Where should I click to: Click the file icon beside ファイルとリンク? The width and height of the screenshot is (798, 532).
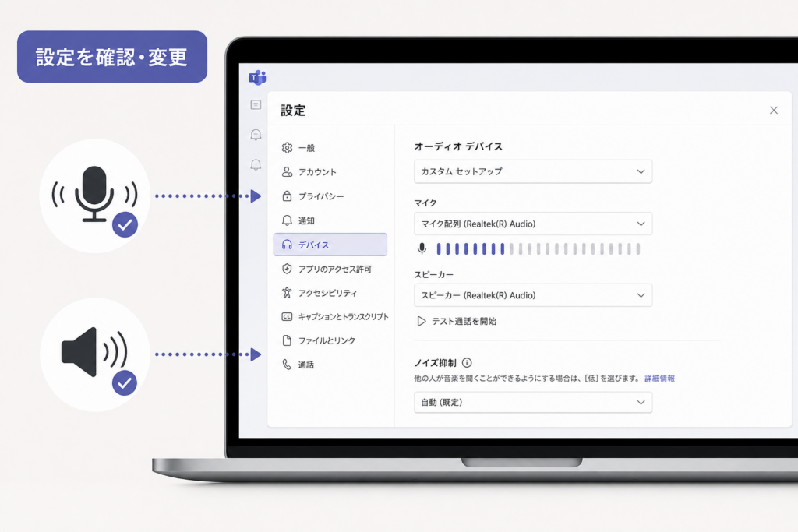(287, 340)
